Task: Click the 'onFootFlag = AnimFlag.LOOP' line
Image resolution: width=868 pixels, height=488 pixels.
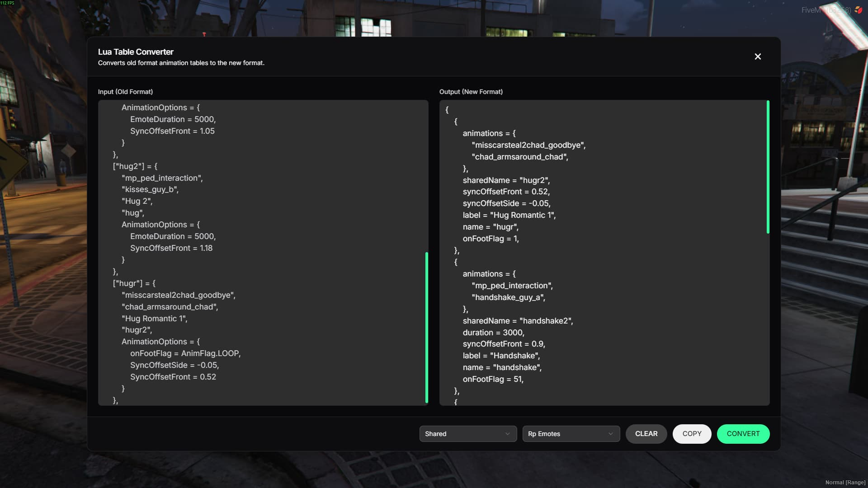Action: 185,353
